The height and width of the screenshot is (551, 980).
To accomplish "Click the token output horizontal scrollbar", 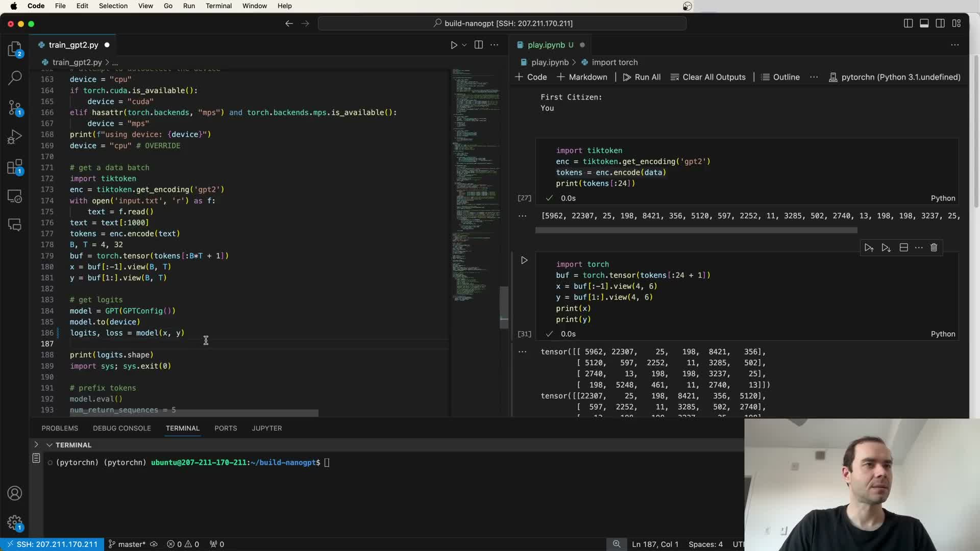I will pos(696,230).
